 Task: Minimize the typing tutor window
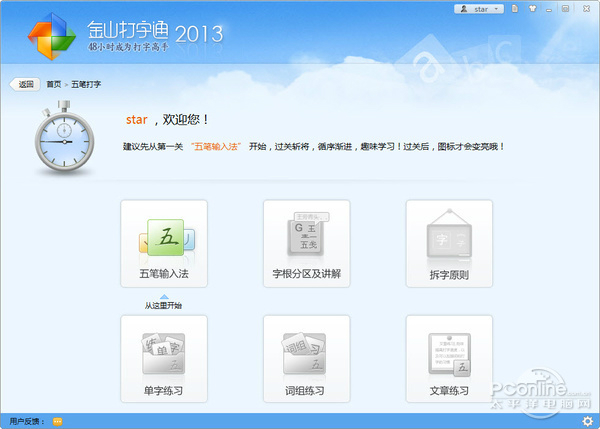click(x=549, y=9)
